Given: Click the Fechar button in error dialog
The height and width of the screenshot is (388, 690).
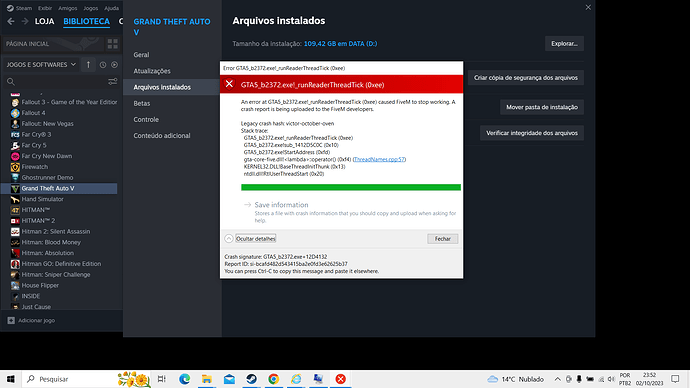Looking at the screenshot, I should click(x=443, y=238).
